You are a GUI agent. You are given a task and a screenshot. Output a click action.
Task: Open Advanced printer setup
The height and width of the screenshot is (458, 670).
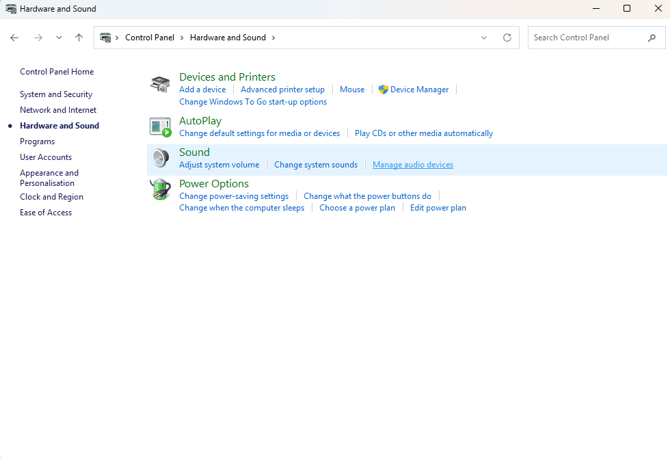[282, 89]
